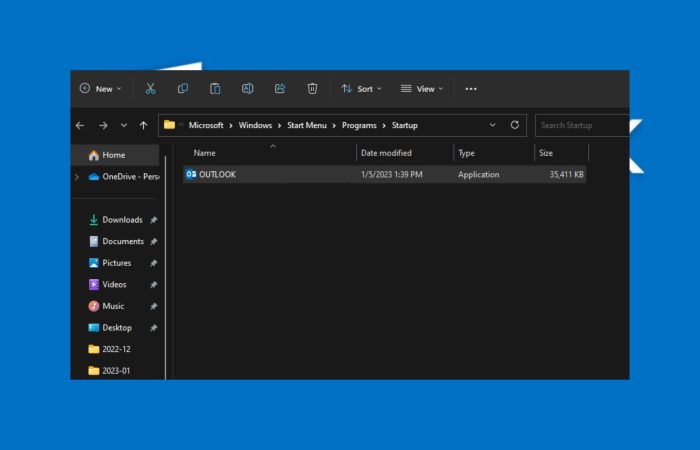The width and height of the screenshot is (700, 450).
Task: Click the Copy icon in toolbar
Action: [x=183, y=88]
